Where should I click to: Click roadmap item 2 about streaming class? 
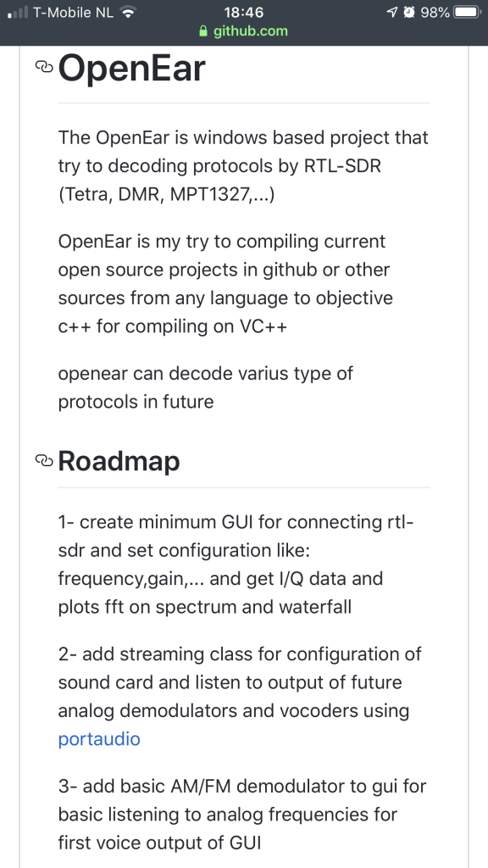pyautogui.click(x=240, y=697)
